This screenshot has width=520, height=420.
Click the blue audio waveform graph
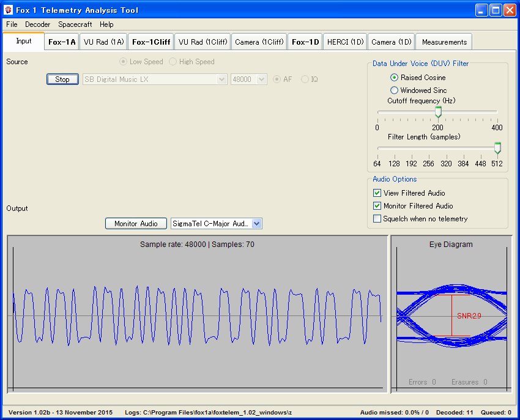click(x=198, y=314)
